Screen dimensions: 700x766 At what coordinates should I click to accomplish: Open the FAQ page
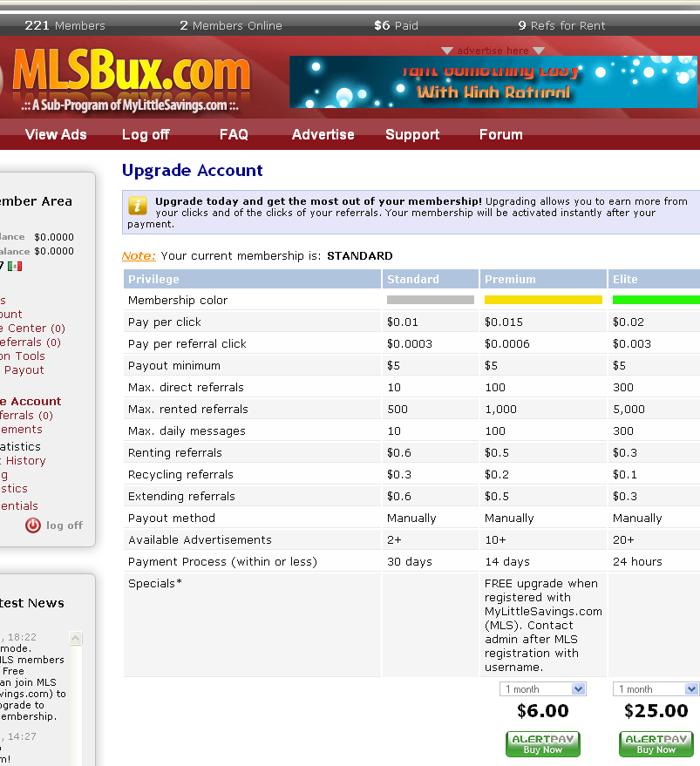[234, 134]
